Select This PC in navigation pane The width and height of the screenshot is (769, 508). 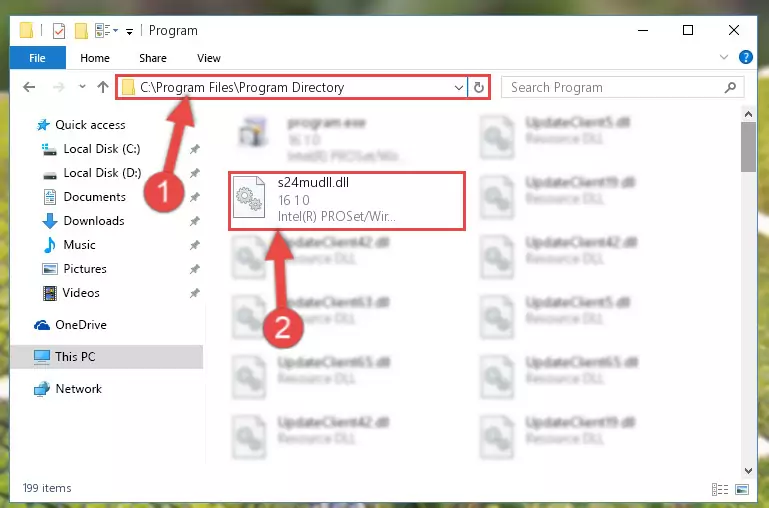106,357
